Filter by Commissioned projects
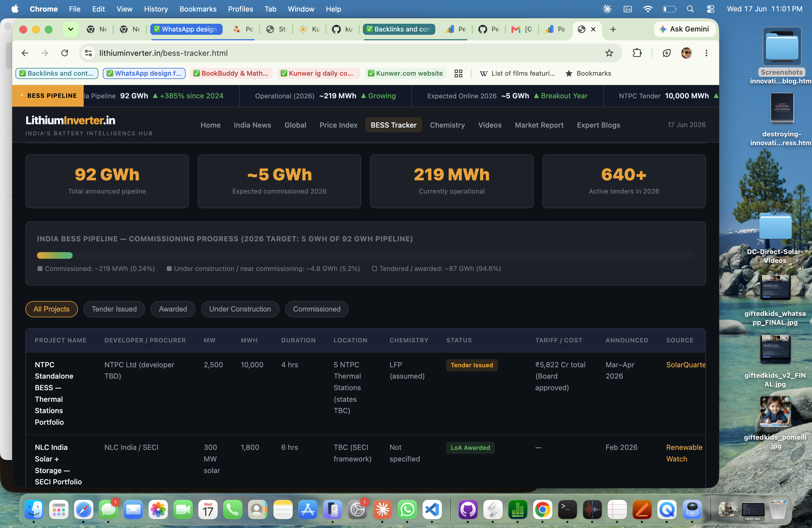The height and width of the screenshot is (528, 812). (x=317, y=309)
